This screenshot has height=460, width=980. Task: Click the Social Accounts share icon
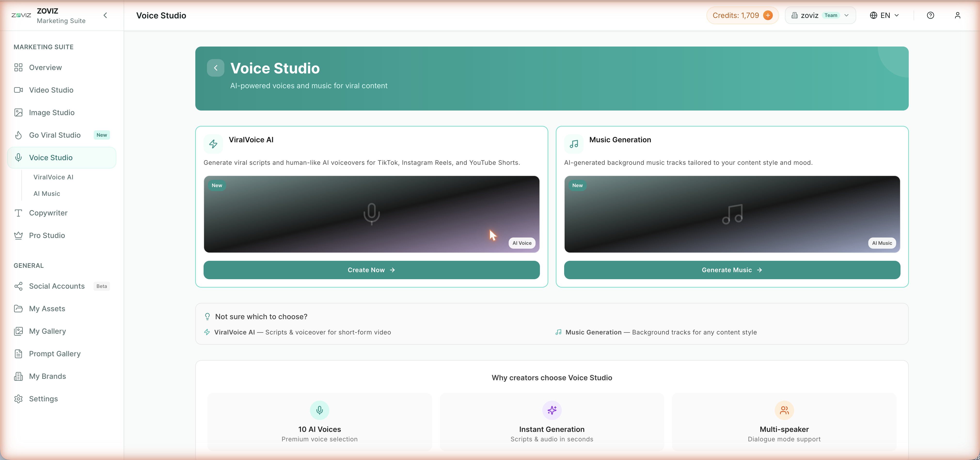(x=18, y=286)
